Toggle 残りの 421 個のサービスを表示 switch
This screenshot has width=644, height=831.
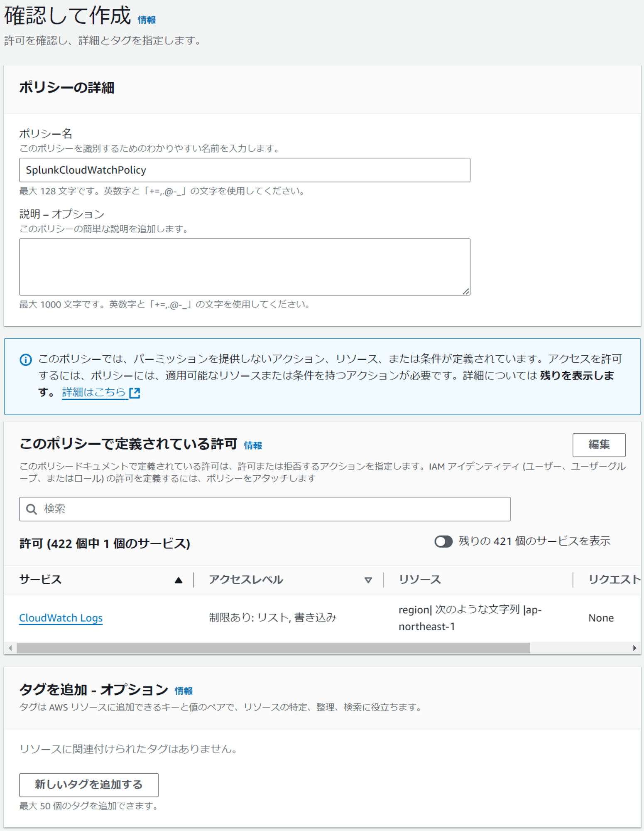pos(443,541)
